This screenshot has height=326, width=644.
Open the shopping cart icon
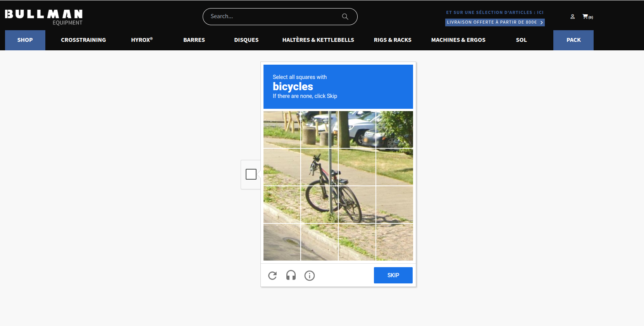click(x=585, y=17)
